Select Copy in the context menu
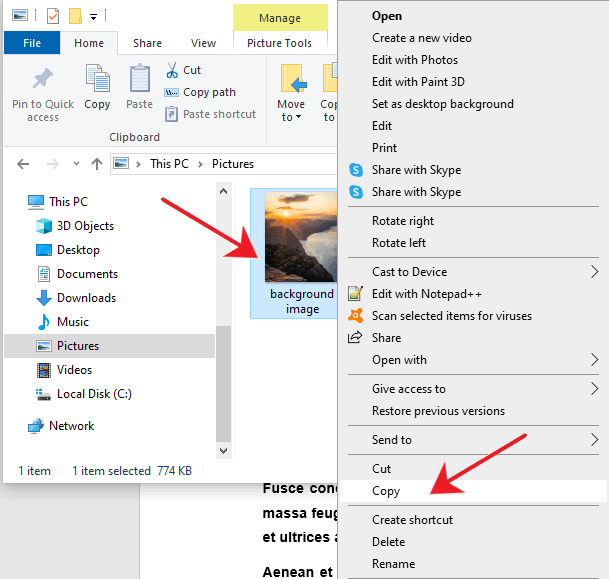 pos(473,491)
